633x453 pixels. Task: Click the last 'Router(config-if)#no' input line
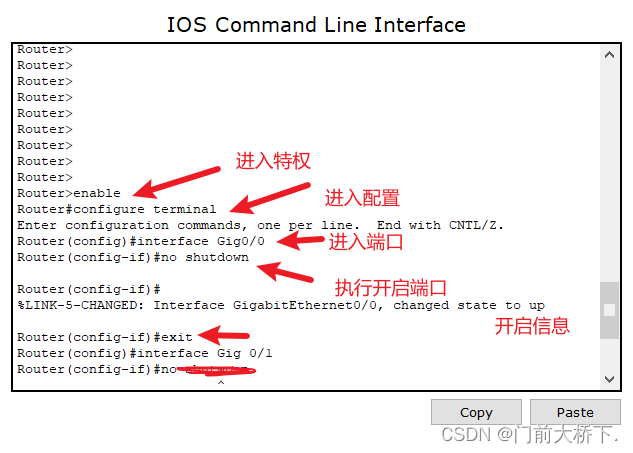point(136,369)
